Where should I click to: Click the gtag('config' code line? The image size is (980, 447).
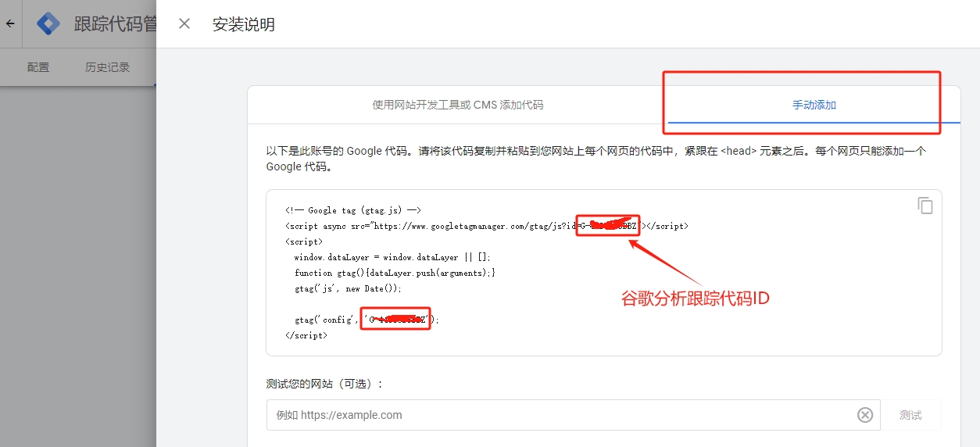367,320
